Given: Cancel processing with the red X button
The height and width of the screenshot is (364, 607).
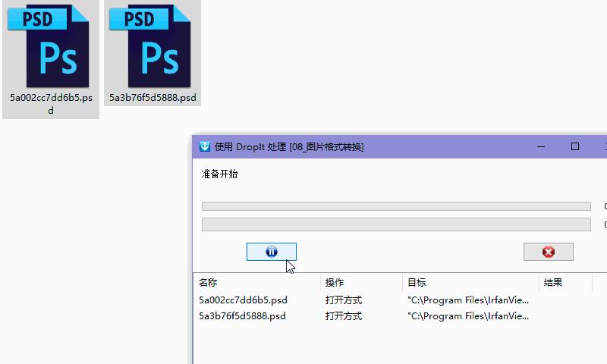Looking at the screenshot, I should click(x=548, y=252).
